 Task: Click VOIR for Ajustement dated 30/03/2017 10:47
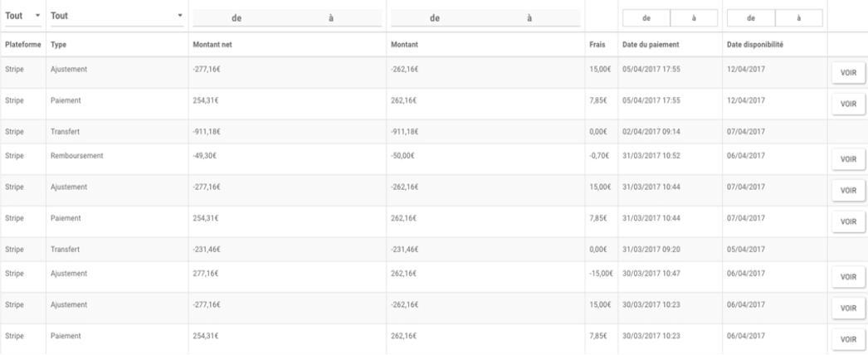[x=848, y=277]
